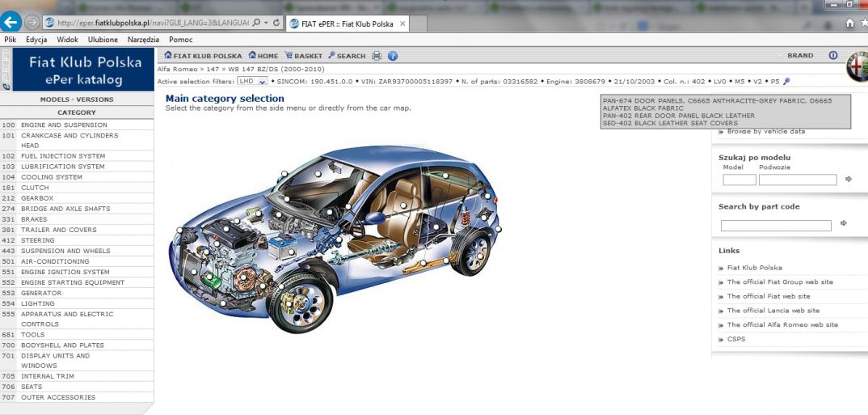The height and width of the screenshot is (415, 868).
Task: Select 443 SUSPENSION AND WHEELS
Action: (77, 251)
